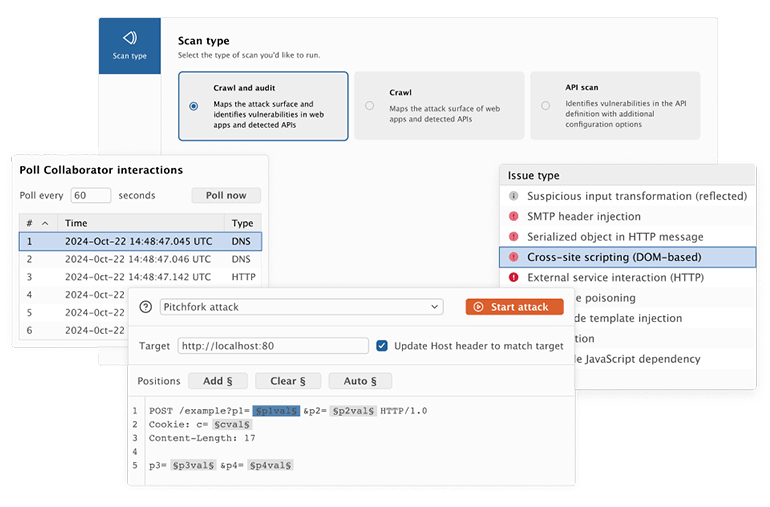Click the red severity icon for SMTP header injection
The width and height of the screenshot is (770, 507).
[514, 217]
